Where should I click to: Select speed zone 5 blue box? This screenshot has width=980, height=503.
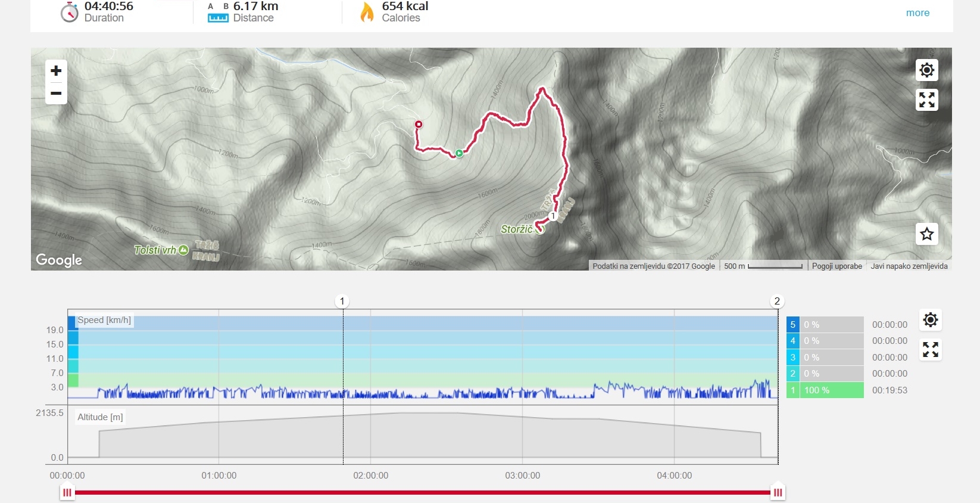(792, 325)
